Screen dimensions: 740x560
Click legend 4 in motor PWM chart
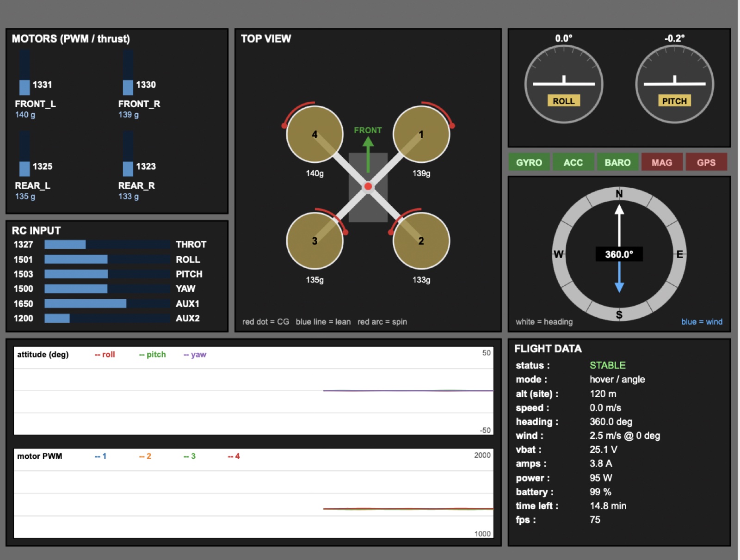point(234,456)
